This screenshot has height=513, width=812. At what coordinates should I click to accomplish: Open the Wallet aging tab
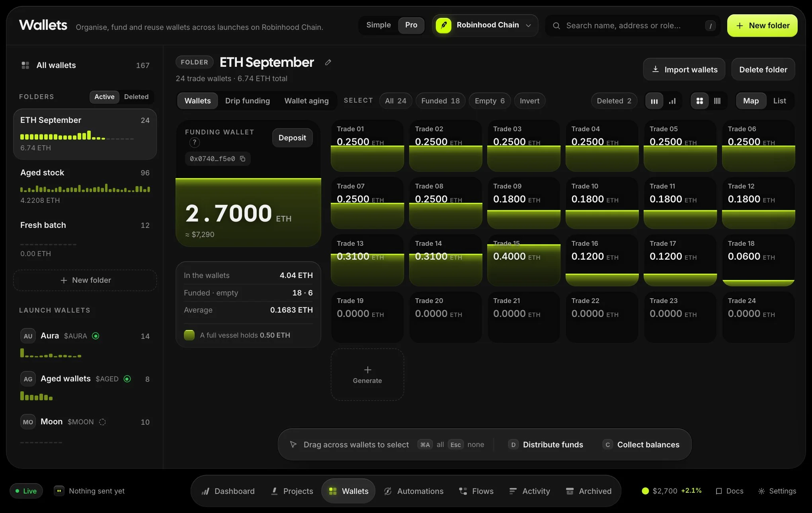pyautogui.click(x=306, y=101)
